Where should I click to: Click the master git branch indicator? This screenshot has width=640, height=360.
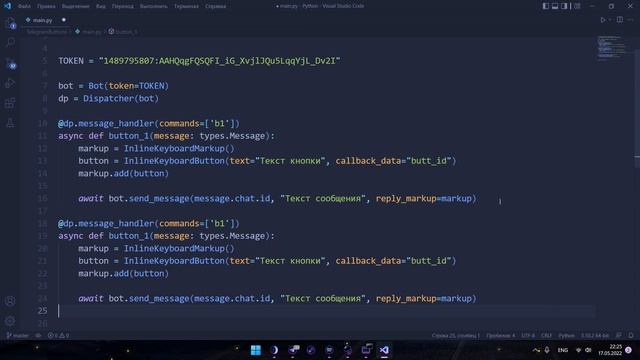pyautogui.click(x=18, y=336)
